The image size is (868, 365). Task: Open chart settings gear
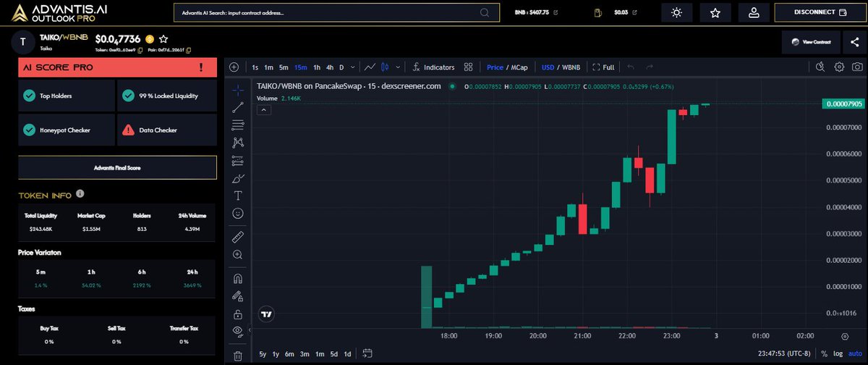click(x=839, y=67)
